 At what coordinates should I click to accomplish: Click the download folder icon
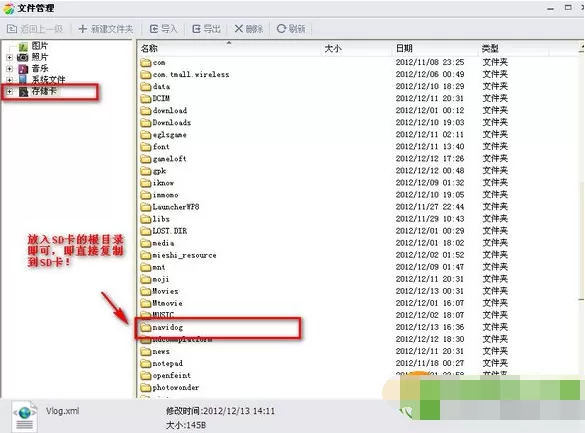(146, 110)
